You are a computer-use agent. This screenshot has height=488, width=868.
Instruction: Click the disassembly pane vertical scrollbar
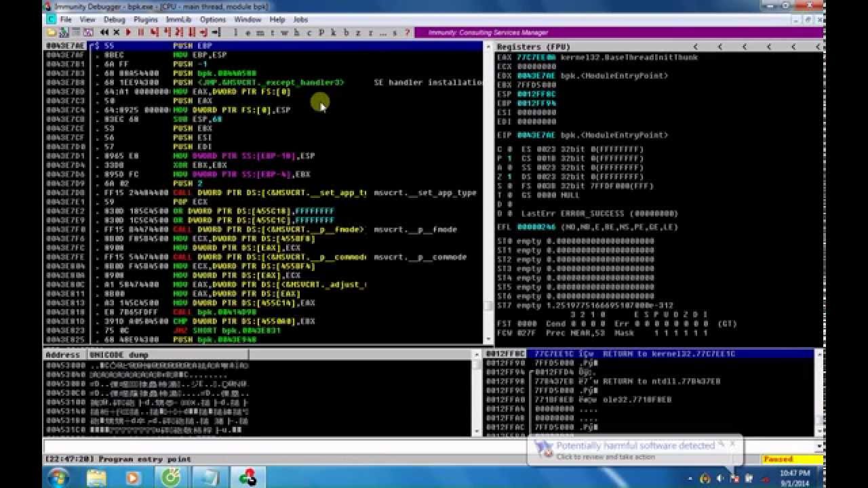pos(488,193)
